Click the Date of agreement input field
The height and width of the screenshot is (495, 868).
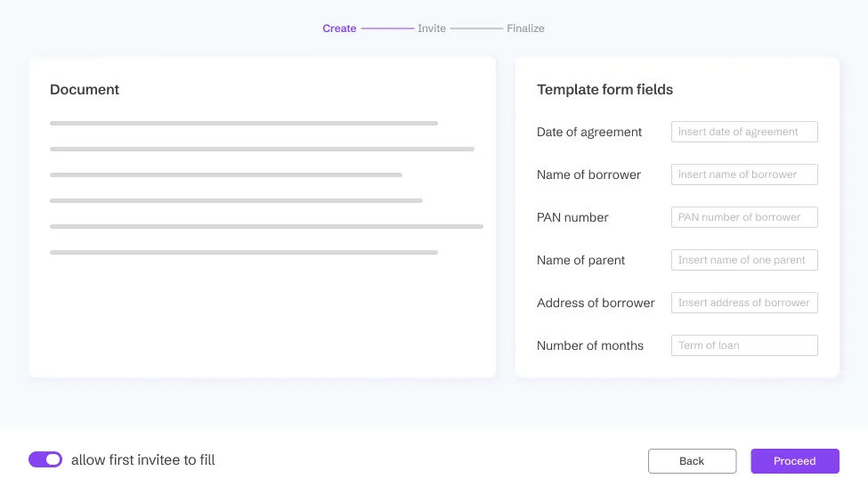[744, 132]
